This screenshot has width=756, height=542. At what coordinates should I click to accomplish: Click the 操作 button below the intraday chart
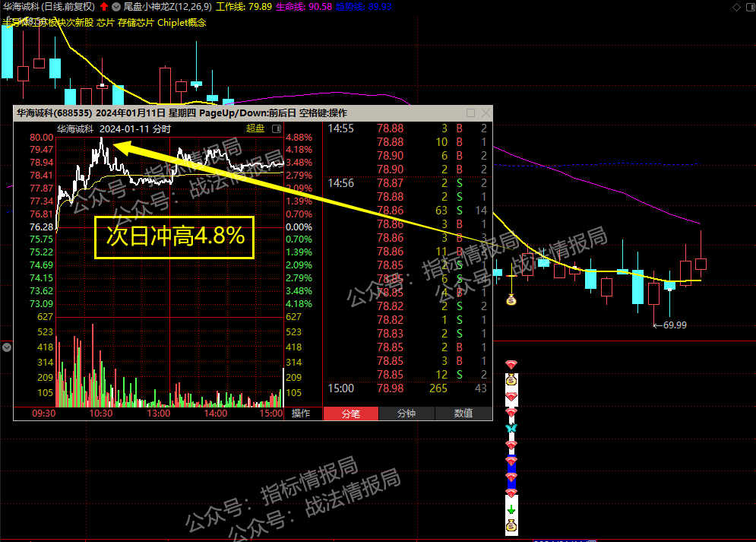click(x=301, y=414)
